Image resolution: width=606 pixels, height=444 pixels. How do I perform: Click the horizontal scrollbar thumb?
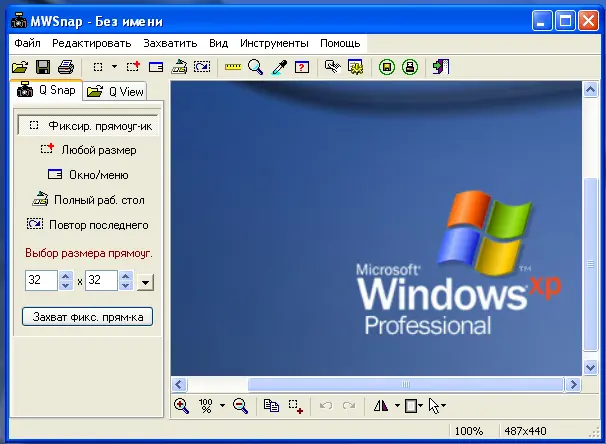tap(405, 384)
